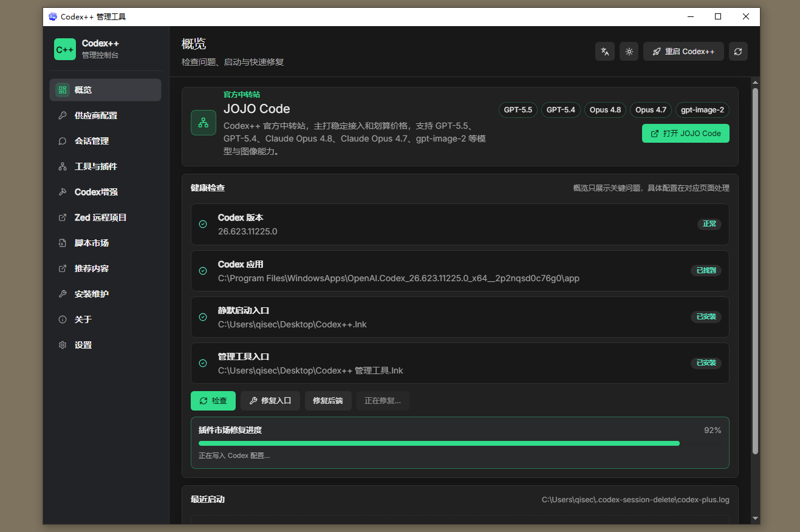Click the info circle icon beside 关于
The width and height of the screenshot is (800, 532).
coord(62,319)
